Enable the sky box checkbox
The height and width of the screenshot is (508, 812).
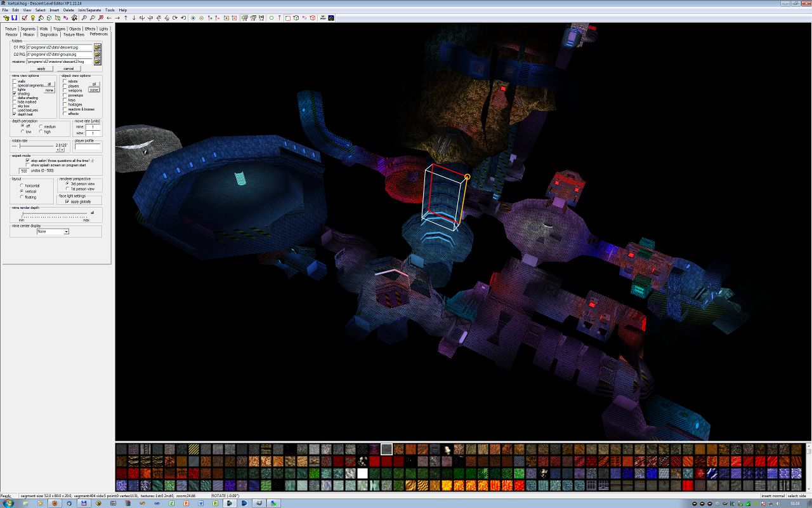(x=15, y=106)
